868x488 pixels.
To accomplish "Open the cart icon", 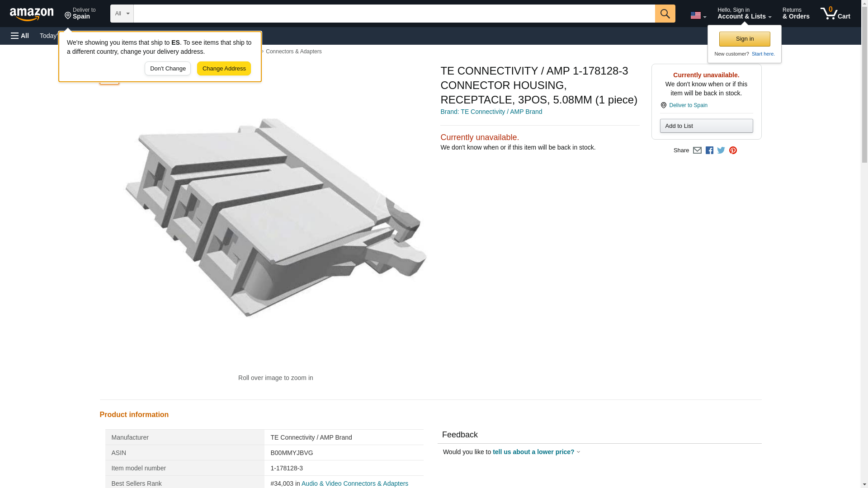I will [835, 14].
